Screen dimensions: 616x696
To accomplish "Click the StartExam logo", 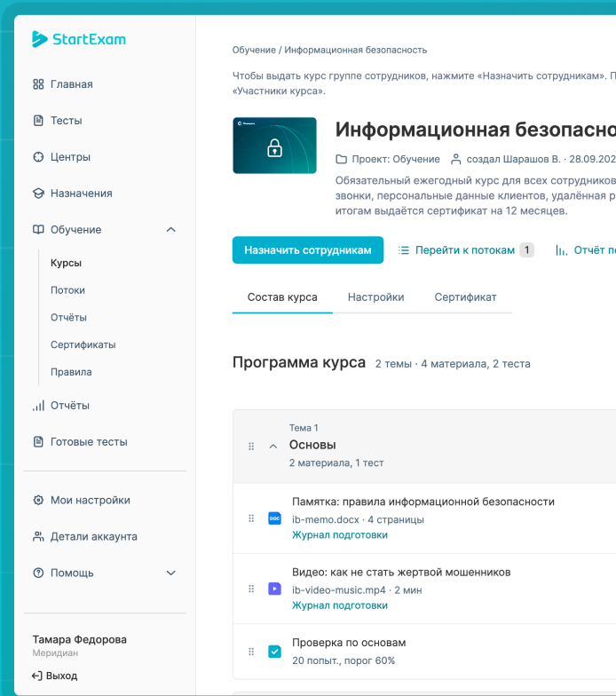I will pos(79,39).
